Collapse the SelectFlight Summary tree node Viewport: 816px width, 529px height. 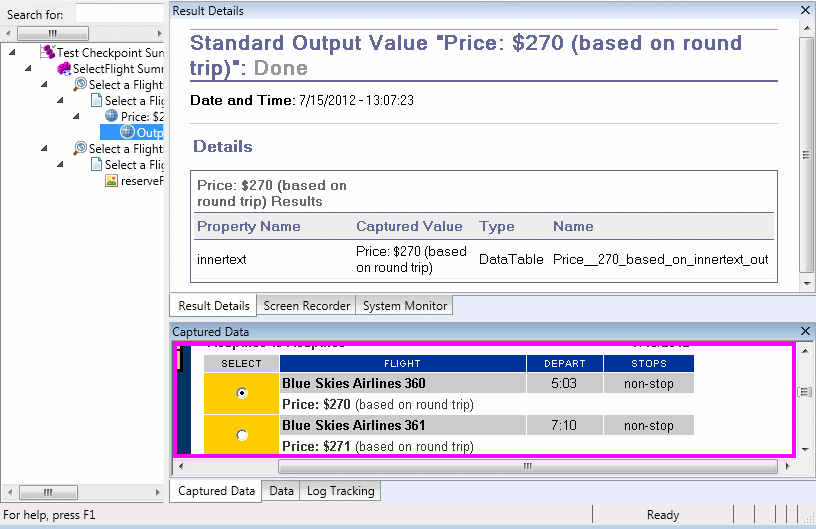point(28,68)
